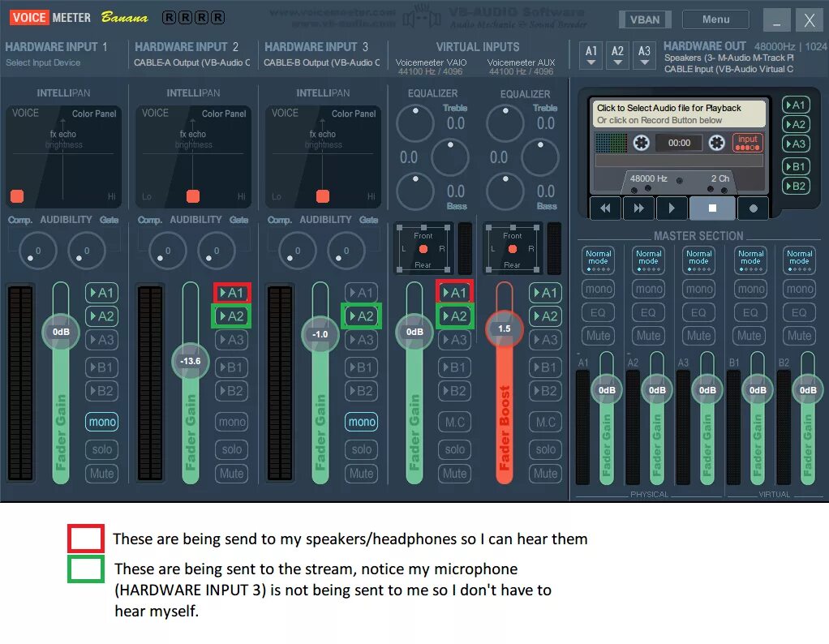Click Hardware Input 2 Intellipan red handle
Image resolution: width=829 pixels, height=644 pixels.
click(x=193, y=196)
